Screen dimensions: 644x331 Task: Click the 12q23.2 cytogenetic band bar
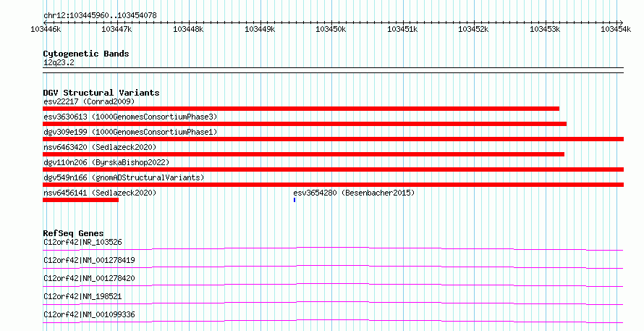point(333,70)
